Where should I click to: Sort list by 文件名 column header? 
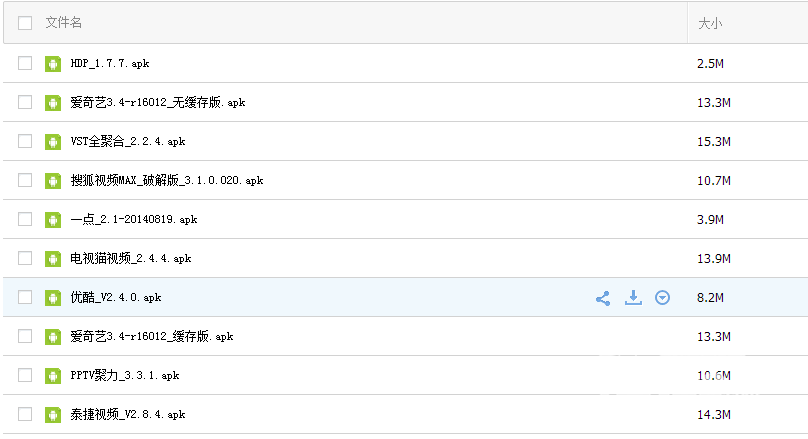tap(63, 23)
